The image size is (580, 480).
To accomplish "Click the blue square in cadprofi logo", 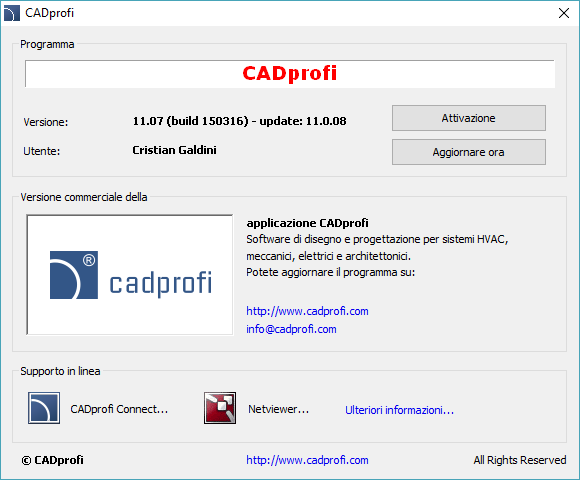I will pyautogui.click(x=74, y=275).
